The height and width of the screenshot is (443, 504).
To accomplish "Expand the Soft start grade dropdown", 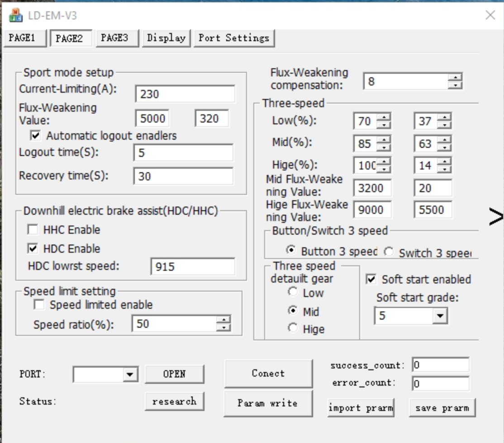I will [439, 316].
